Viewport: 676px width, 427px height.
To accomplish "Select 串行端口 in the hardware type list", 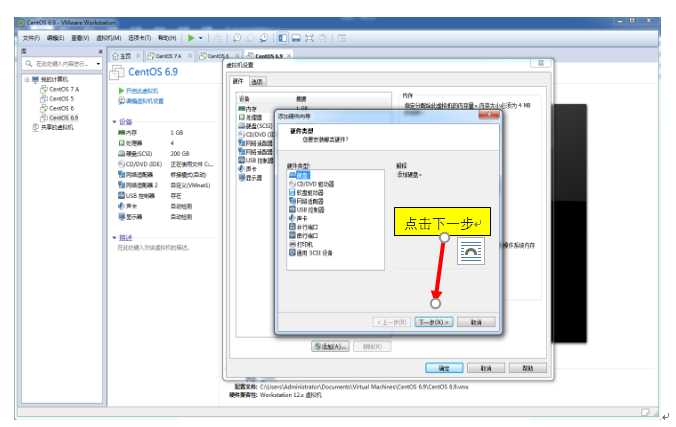I will click(x=304, y=235).
